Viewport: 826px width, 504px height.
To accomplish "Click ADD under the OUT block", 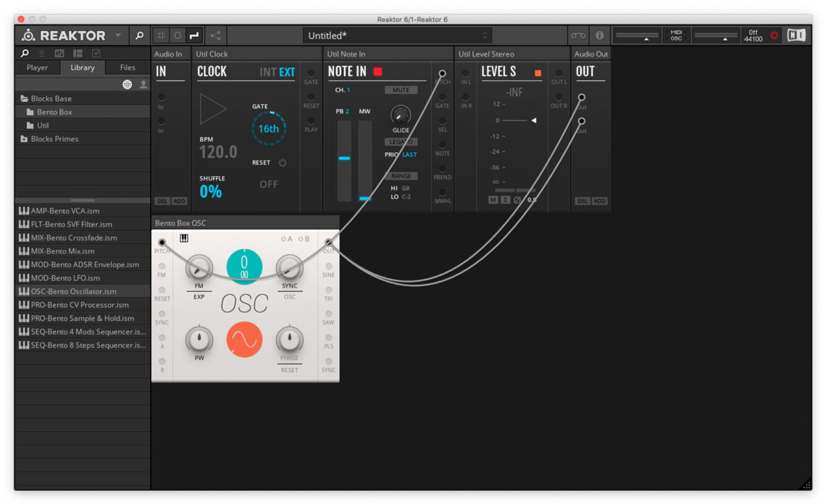I will coord(598,201).
